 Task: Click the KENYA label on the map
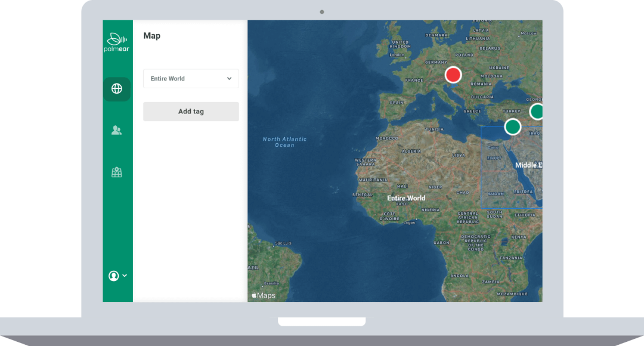(x=519, y=237)
